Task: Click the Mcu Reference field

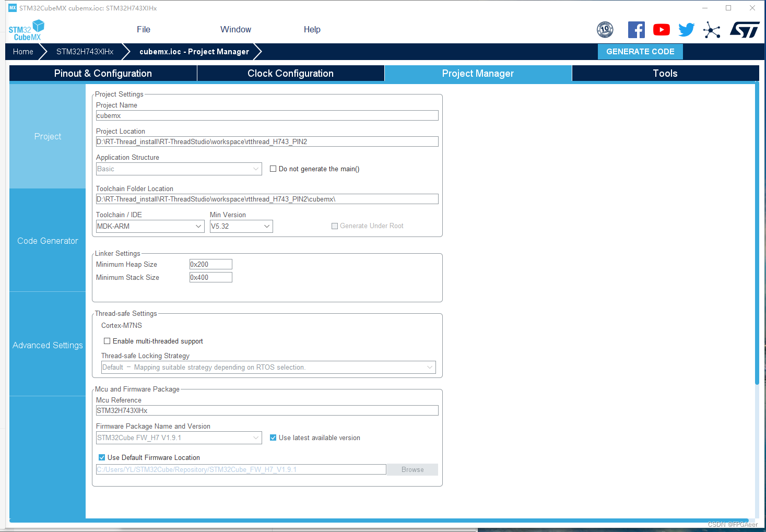Action: pos(267,410)
